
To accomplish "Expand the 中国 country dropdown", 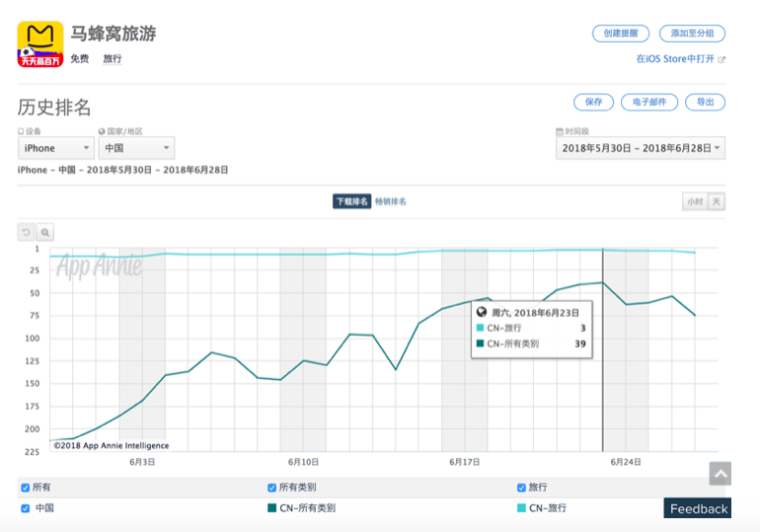I will (136, 148).
